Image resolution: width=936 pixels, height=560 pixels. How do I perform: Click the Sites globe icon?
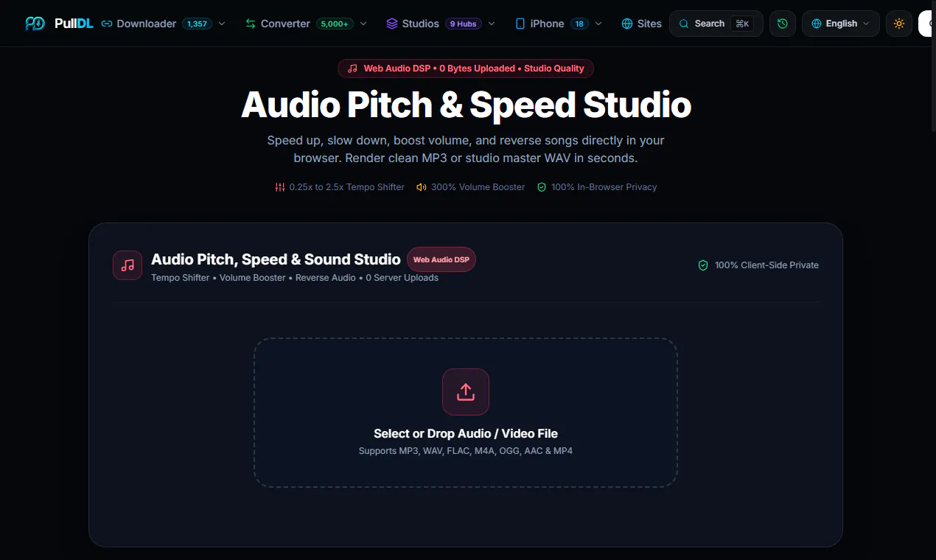click(x=627, y=24)
